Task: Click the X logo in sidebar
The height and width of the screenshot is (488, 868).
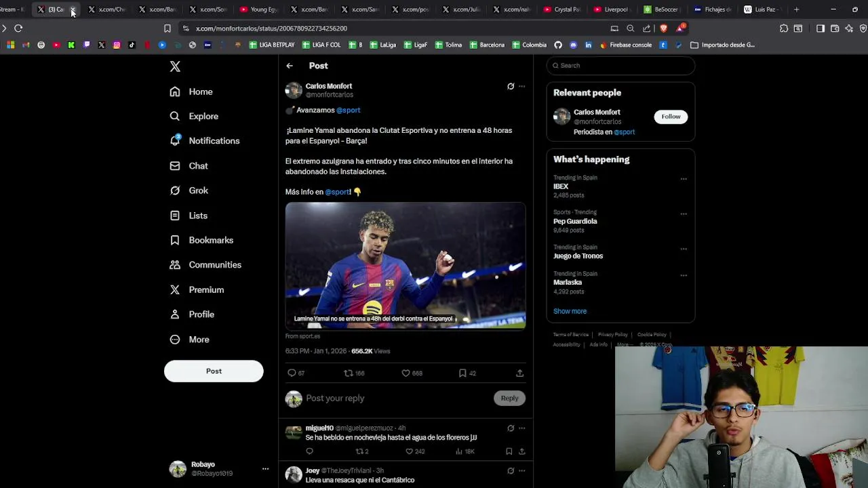Action: pos(175,66)
